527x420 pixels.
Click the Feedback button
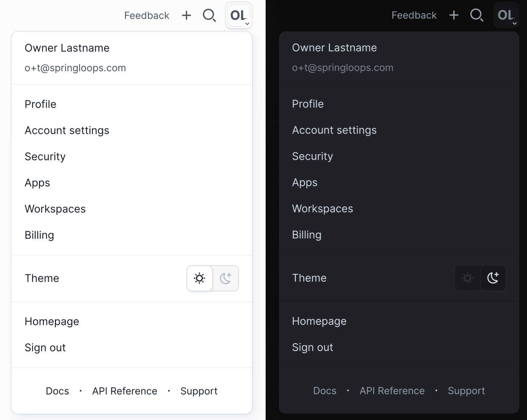tap(147, 15)
